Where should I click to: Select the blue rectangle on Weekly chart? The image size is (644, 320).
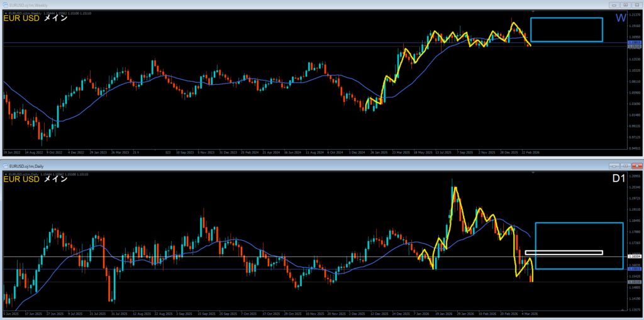566,18
